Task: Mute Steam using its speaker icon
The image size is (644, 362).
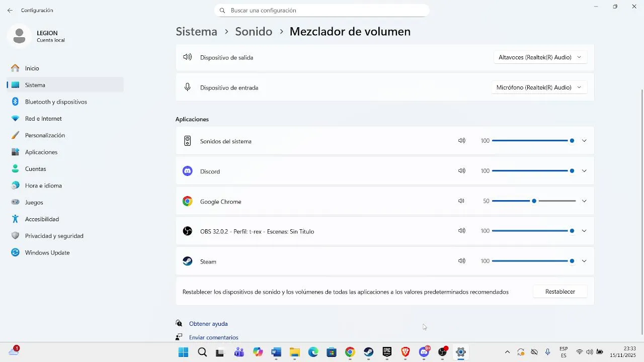Action: coord(461,261)
